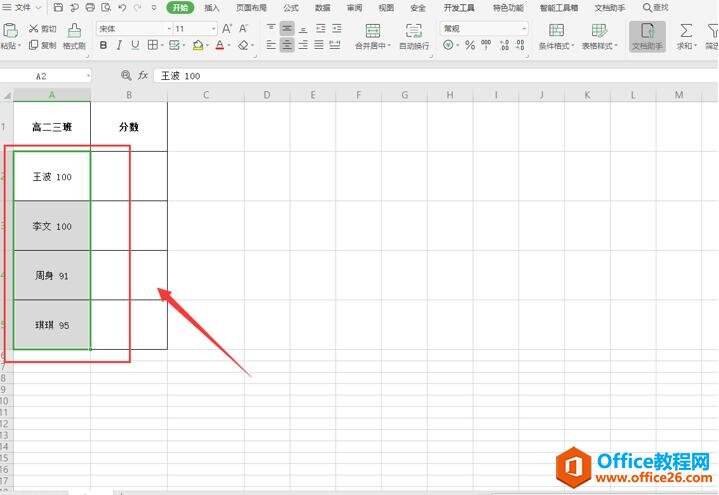Click the decrease indent icon
This screenshot has height=495, width=719.
(x=321, y=28)
